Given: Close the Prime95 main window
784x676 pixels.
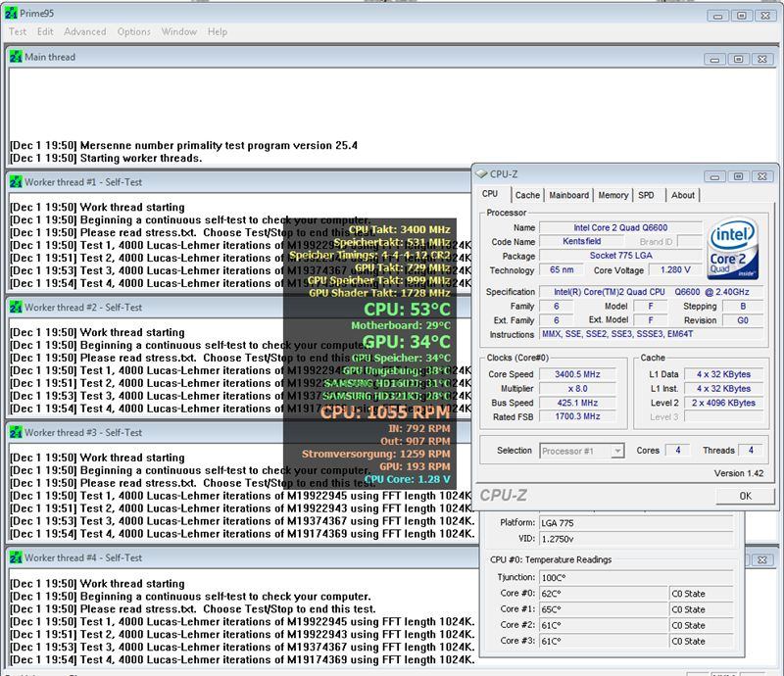Looking at the screenshot, I should (x=765, y=16).
